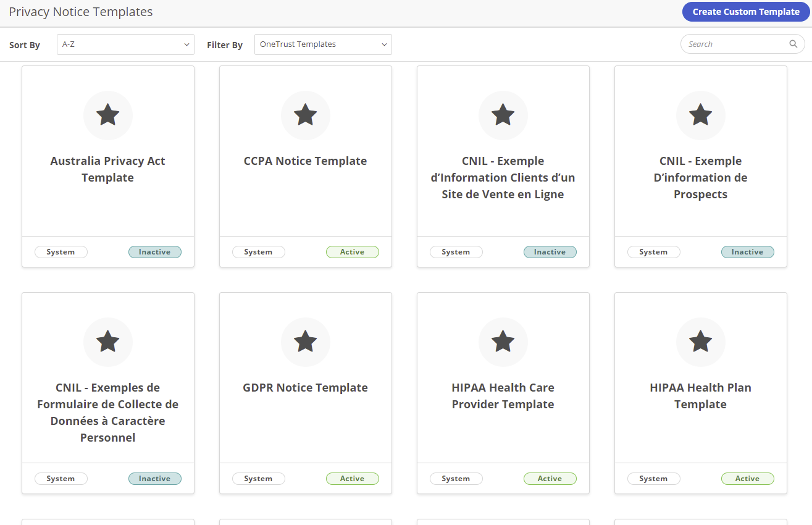Click star icon on HIPAA Health Care Provider card
812x525 pixels.
point(503,342)
